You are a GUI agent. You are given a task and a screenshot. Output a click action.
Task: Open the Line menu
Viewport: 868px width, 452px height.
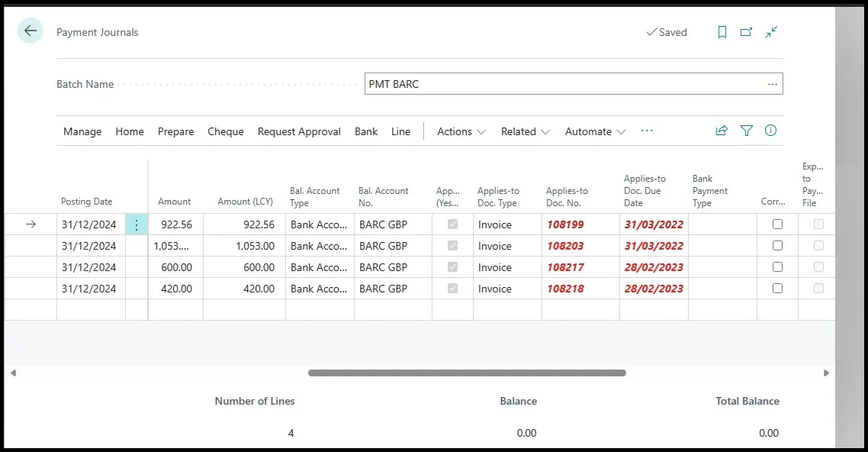(400, 132)
